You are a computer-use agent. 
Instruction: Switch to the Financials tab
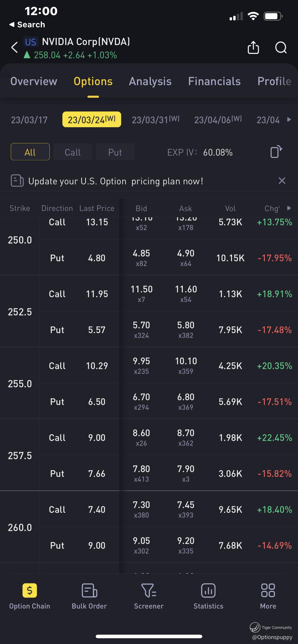[214, 81]
